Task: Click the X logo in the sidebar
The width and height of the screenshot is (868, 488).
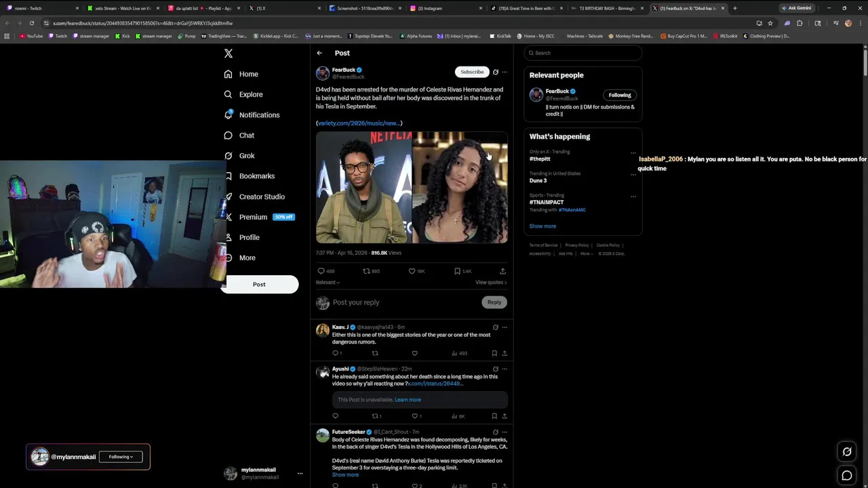Action: point(229,53)
